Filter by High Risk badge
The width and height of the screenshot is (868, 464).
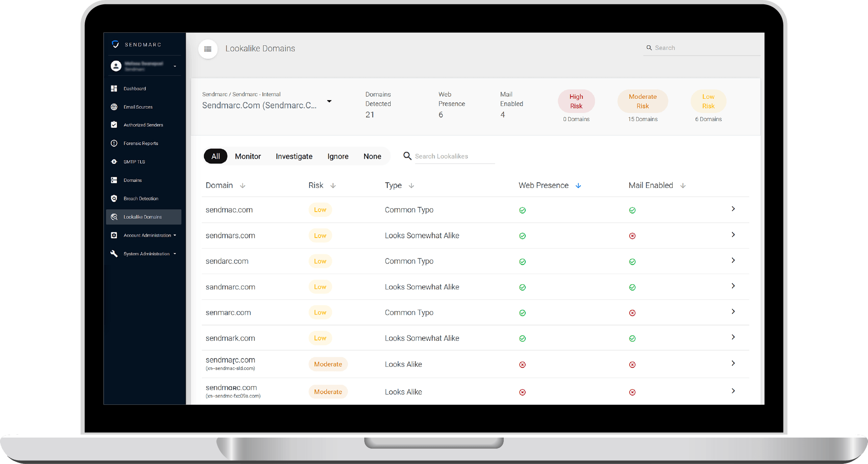coord(576,101)
